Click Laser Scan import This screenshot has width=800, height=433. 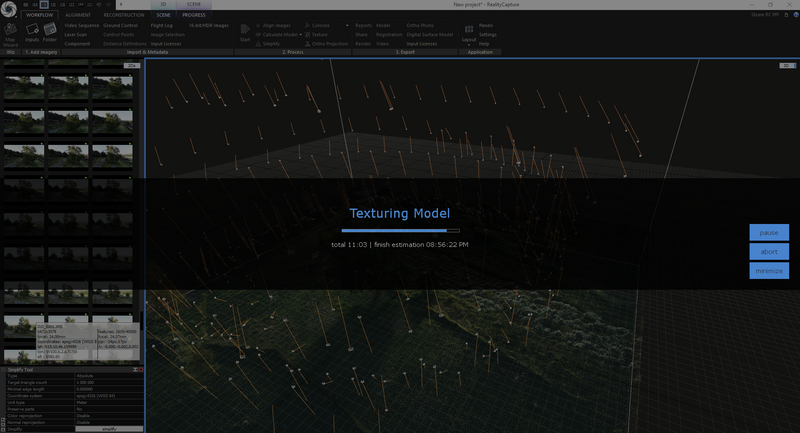click(76, 35)
